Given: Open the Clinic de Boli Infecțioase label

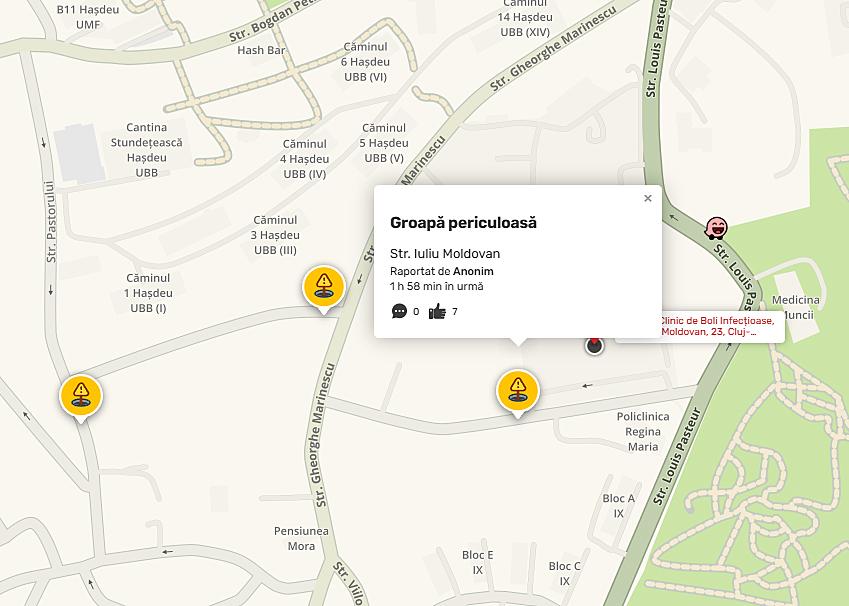Looking at the screenshot, I should [716, 327].
